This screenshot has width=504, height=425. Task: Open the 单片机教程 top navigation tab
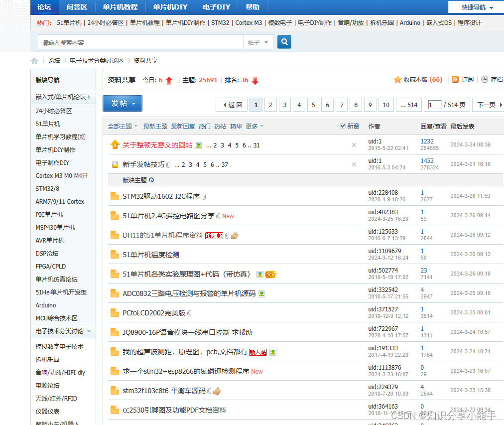click(x=120, y=7)
